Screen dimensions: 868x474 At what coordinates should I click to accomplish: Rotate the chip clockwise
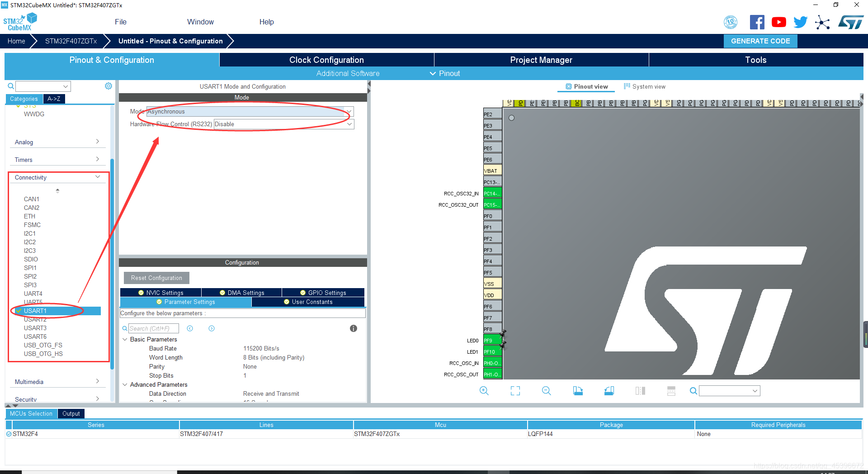click(x=578, y=391)
